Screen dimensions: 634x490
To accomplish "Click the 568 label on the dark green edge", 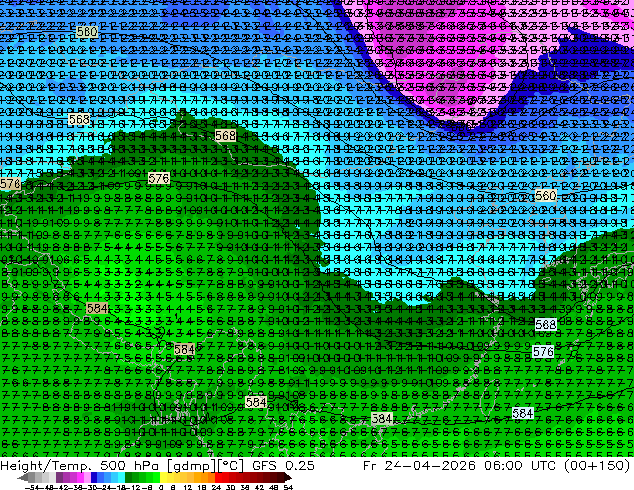I will (x=225, y=135).
